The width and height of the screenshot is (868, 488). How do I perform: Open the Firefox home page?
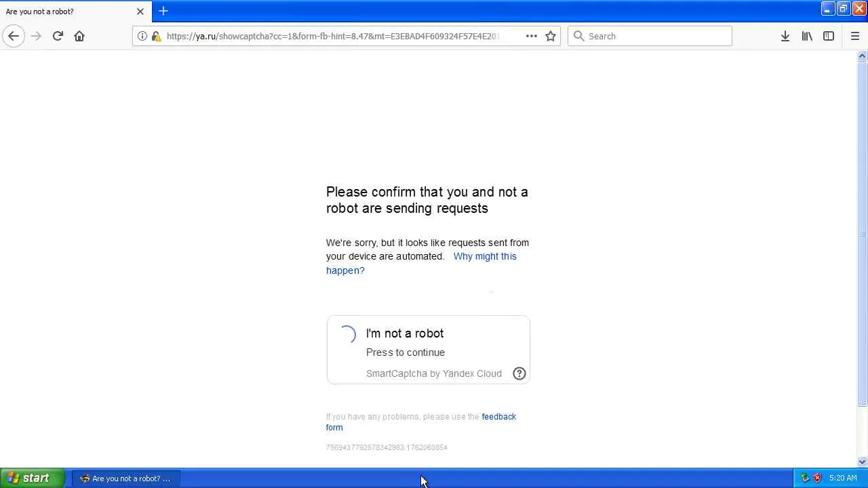[x=79, y=36]
